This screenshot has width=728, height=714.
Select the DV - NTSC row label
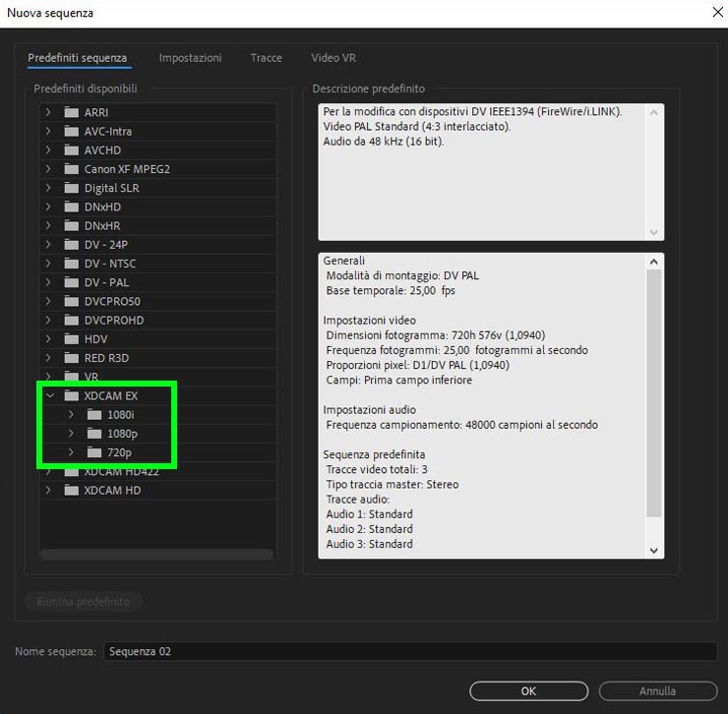coord(110,264)
